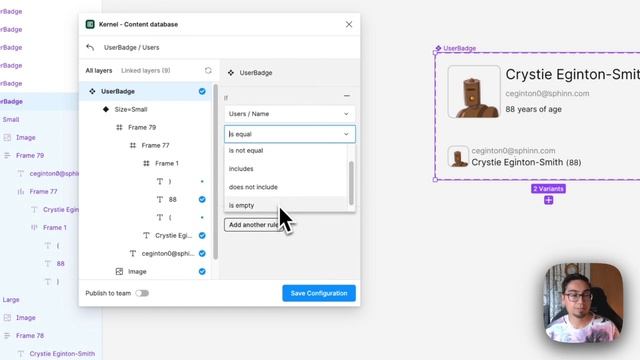The height and width of the screenshot is (360, 640).
Task: Select the Small variant in Figma layers panel
Action: click(x=11, y=120)
